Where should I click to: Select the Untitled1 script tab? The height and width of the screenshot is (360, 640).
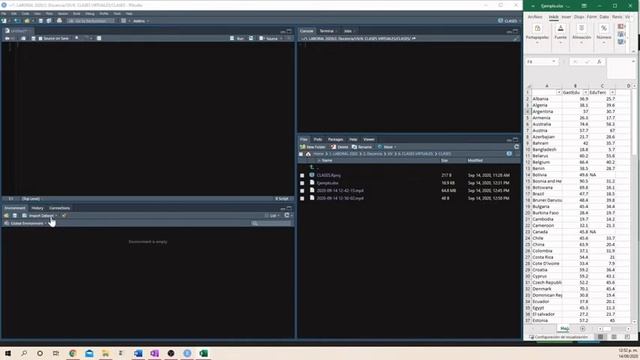point(18,31)
